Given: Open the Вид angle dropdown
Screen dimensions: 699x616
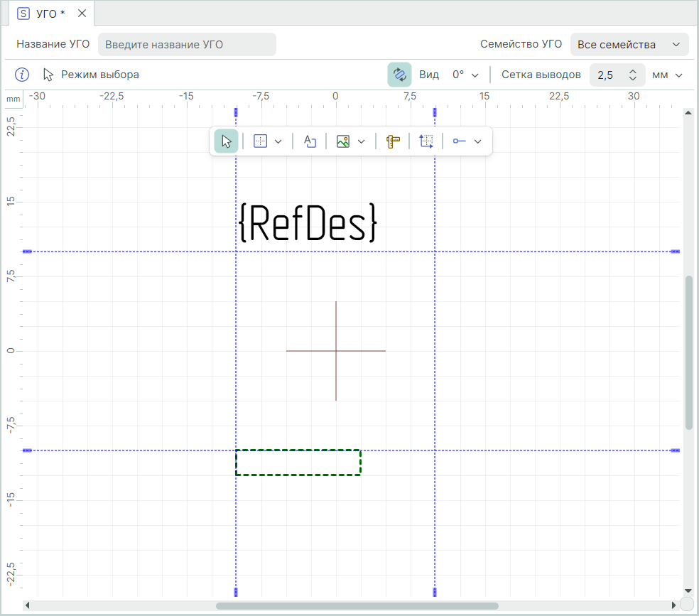Looking at the screenshot, I should pos(466,75).
